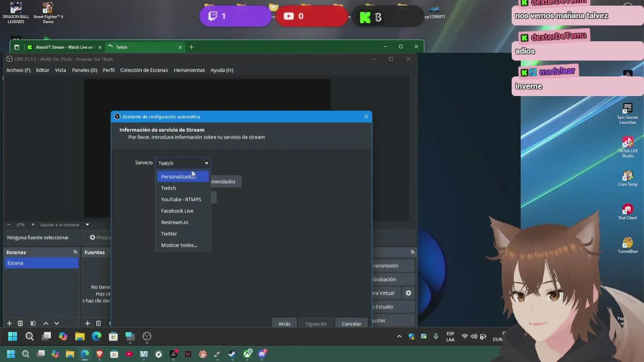Click Mostrar todos... to show all services
Image resolution: width=644 pixels, height=362 pixels.
(x=183, y=245)
